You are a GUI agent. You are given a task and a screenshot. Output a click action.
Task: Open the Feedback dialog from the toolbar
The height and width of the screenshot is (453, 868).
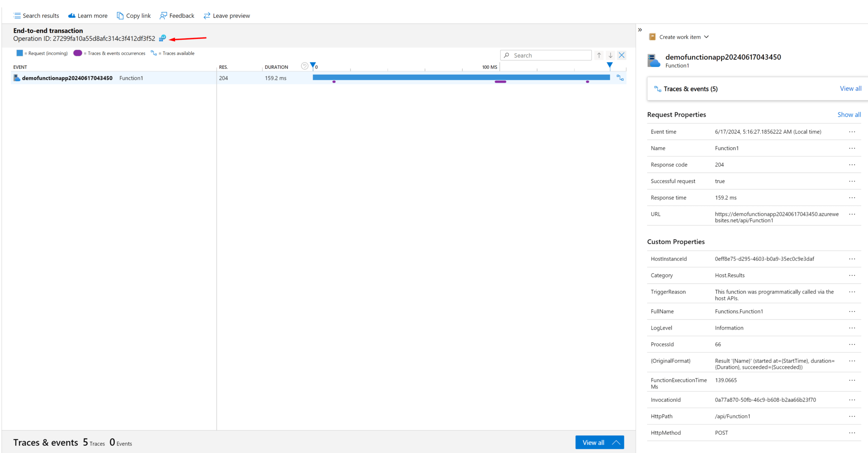point(177,16)
